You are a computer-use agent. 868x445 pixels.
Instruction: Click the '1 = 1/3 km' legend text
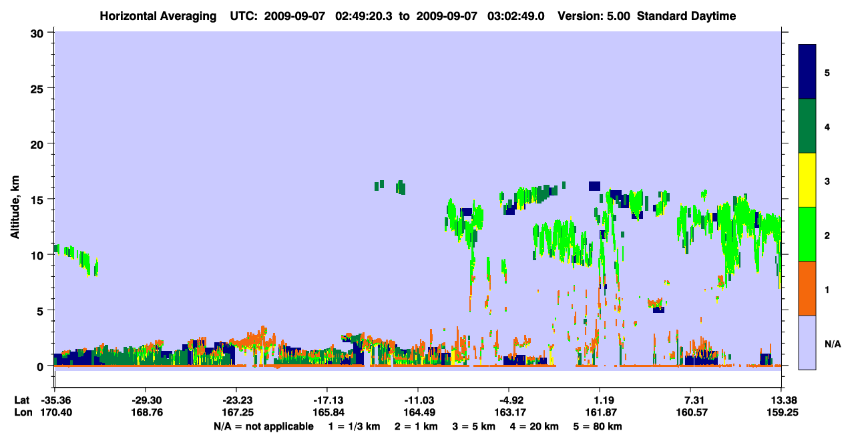pos(355,426)
